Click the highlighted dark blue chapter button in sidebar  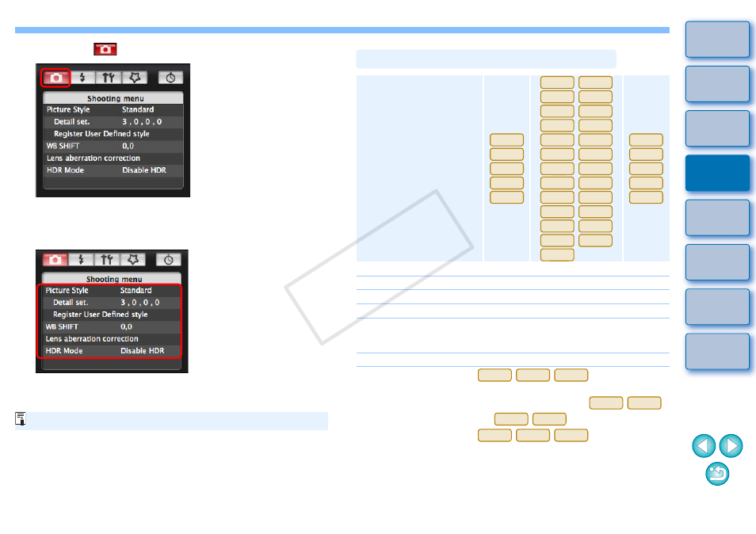click(717, 173)
